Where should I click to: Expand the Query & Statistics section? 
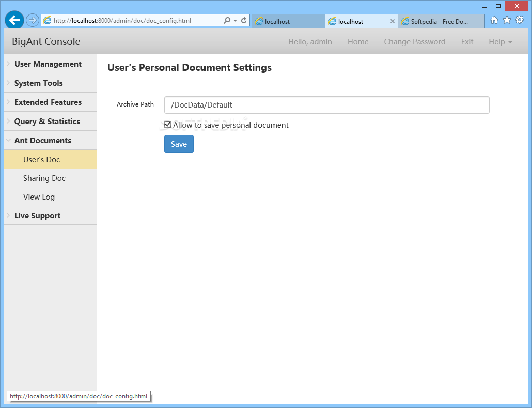click(51, 121)
